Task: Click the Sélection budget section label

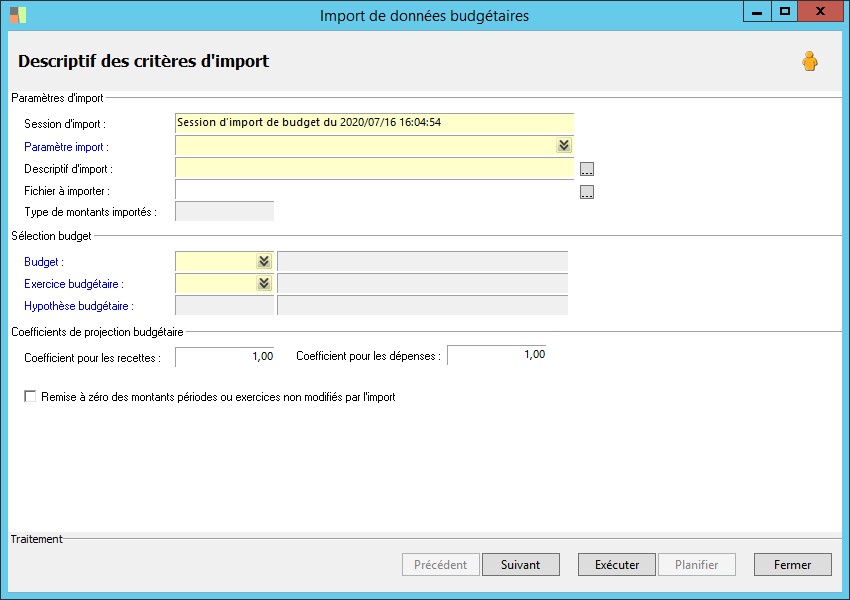Action: point(51,236)
